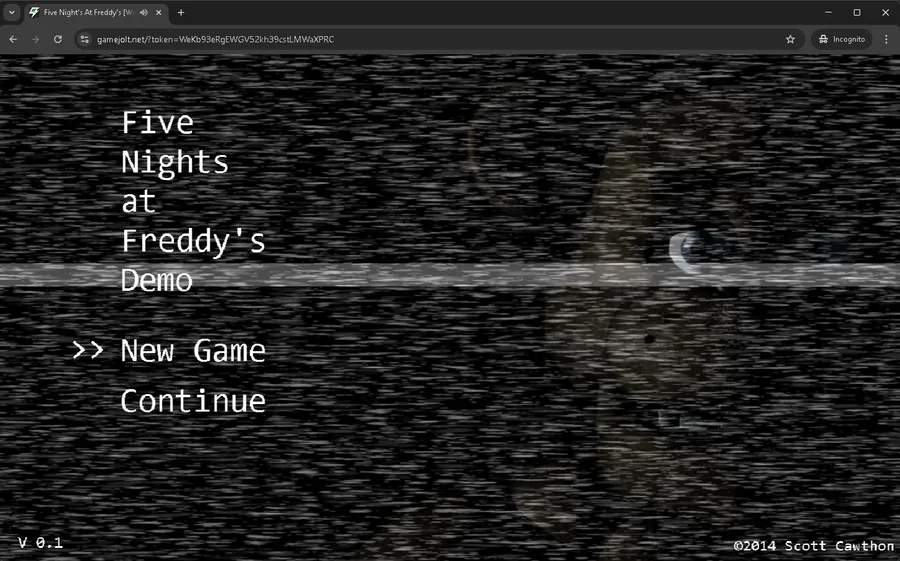This screenshot has width=900, height=561.
Task: Close the Five Night's At Freddy's tab
Action: click(x=159, y=12)
